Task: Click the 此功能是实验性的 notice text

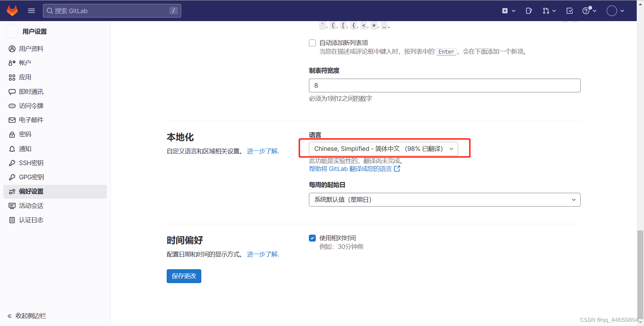Action: point(356,161)
